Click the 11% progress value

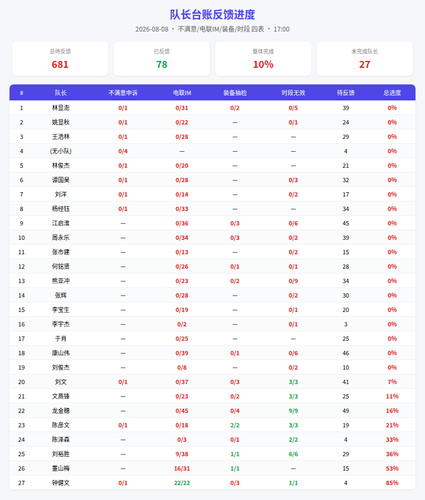click(392, 396)
